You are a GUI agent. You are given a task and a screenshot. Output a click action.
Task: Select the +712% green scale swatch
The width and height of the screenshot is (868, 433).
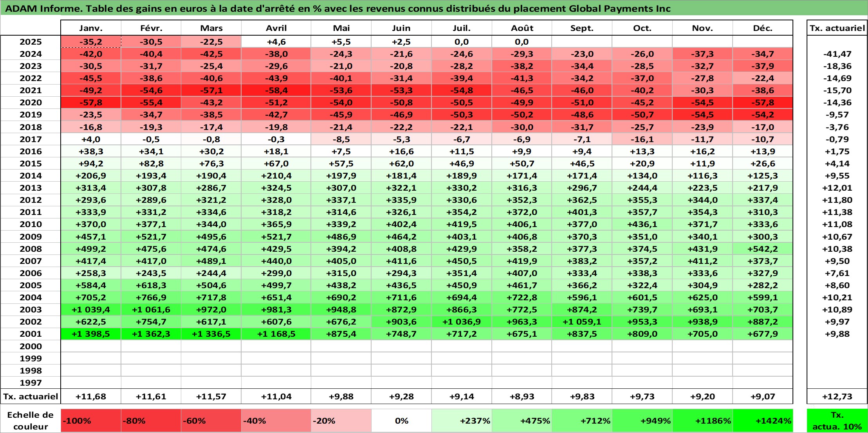[x=582, y=421]
